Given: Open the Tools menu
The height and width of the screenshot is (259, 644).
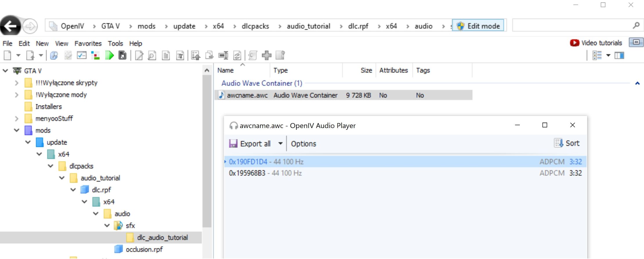Looking at the screenshot, I should tap(115, 44).
